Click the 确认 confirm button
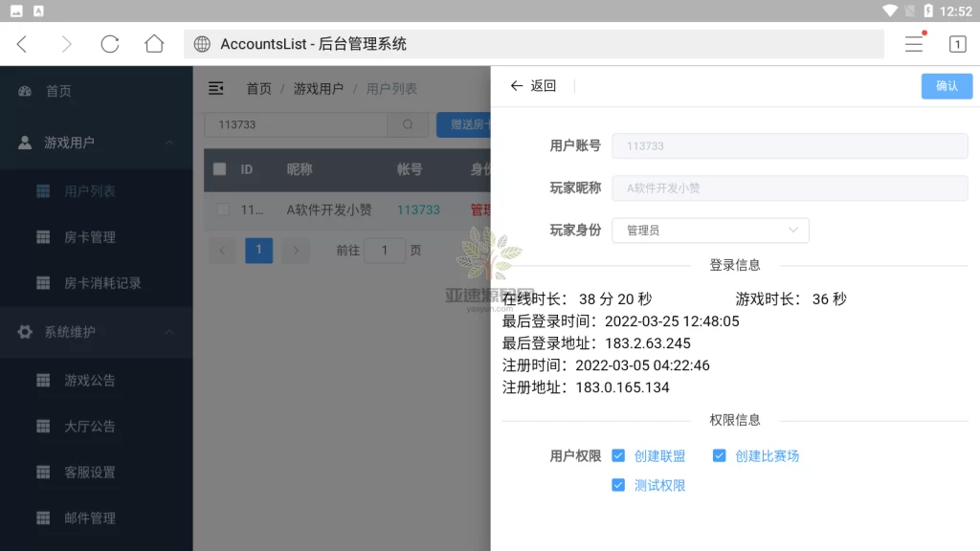This screenshot has height=551, width=980. (x=947, y=85)
